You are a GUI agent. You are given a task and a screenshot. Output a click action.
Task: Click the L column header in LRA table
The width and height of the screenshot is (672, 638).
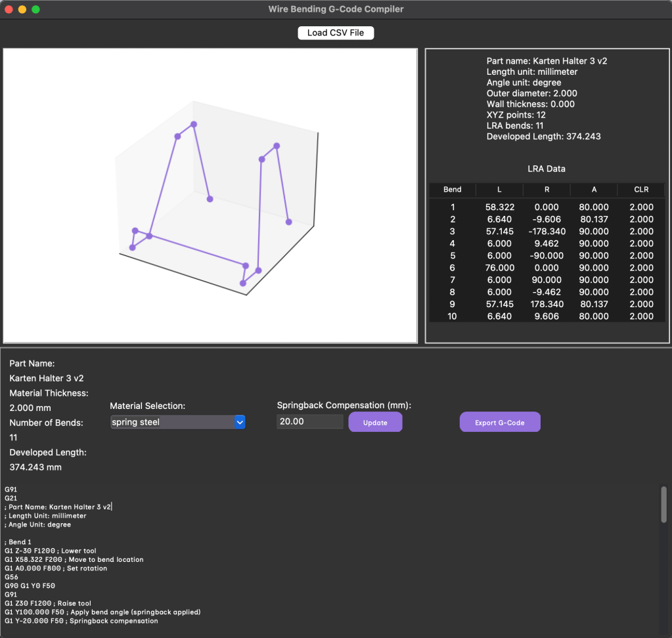coord(499,189)
